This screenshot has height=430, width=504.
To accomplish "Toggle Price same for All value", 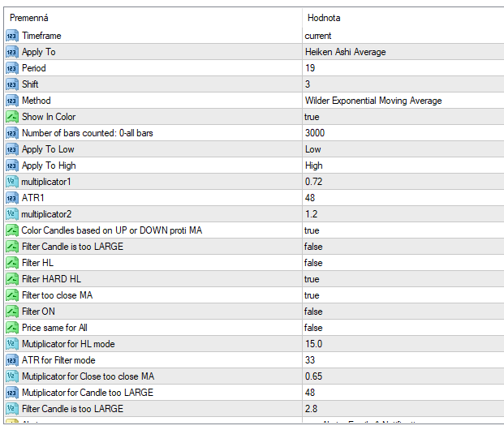I will [x=313, y=328].
